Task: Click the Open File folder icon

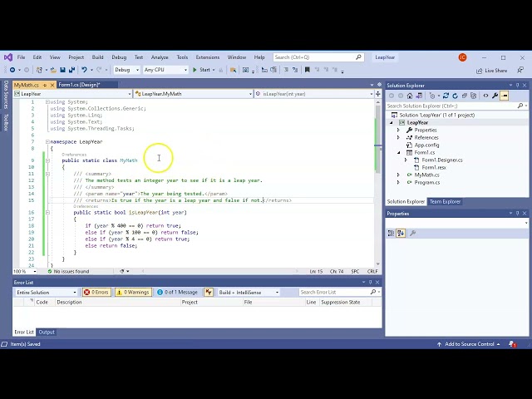Action: tap(53, 70)
